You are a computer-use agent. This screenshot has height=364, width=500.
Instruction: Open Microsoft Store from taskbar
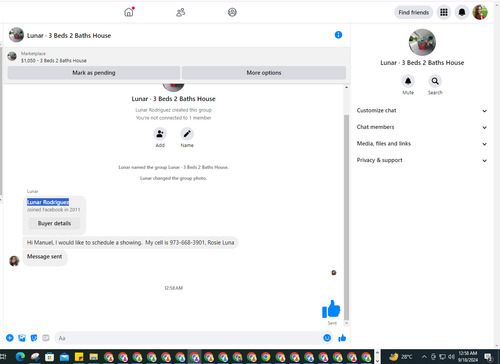click(49, 357)
